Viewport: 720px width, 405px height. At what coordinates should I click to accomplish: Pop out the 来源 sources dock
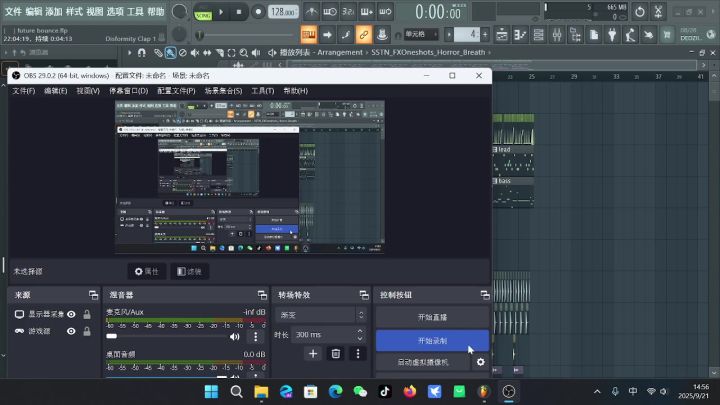(x=93, y=295)
